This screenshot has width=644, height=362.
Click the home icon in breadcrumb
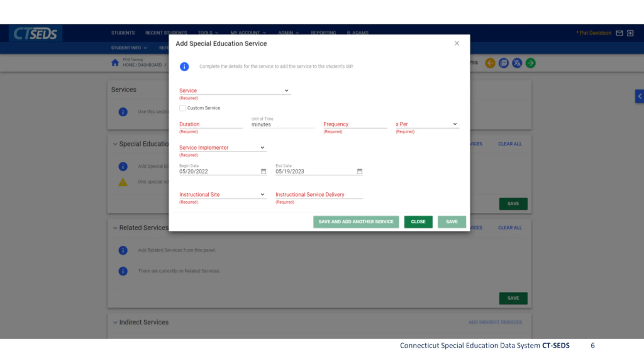[x=115, y=62]
